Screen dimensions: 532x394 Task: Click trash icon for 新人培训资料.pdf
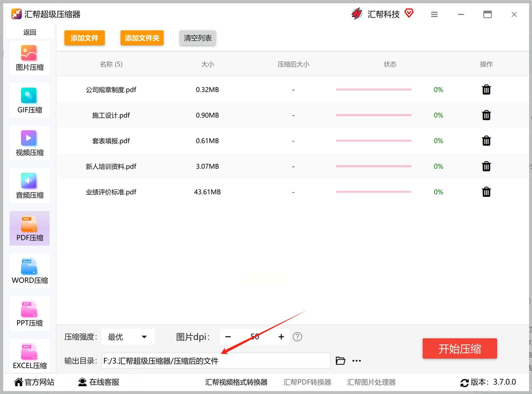(x=486, y=166)
